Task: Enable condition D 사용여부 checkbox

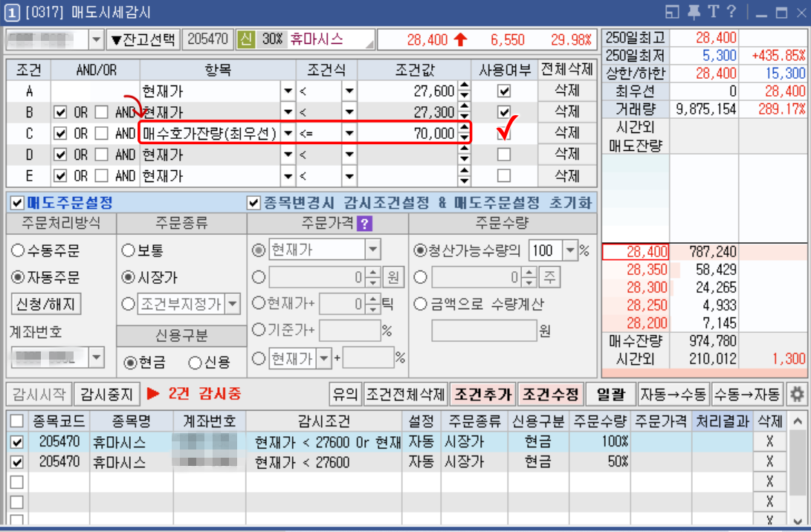Action: tap(504, 154)
